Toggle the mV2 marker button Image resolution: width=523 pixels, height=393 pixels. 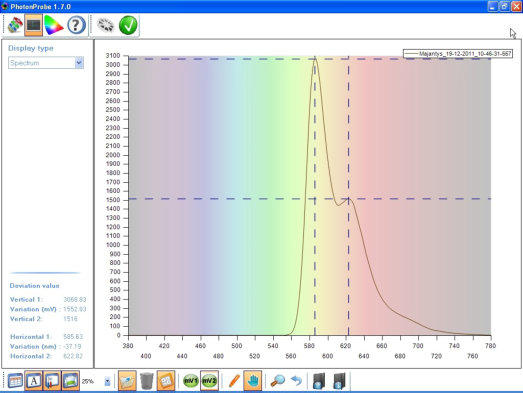tap(209, 381)
